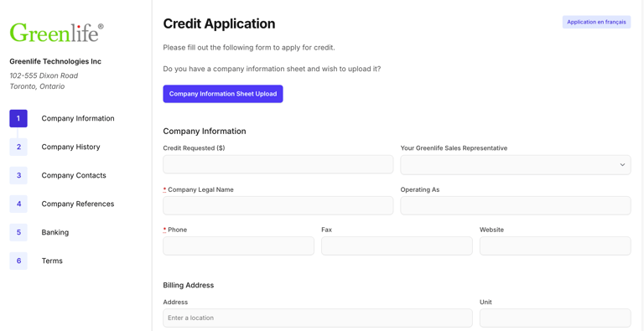Click the Company Legal Name field
Viewport: 644px width, 331px height.
(x=278, y=205)
